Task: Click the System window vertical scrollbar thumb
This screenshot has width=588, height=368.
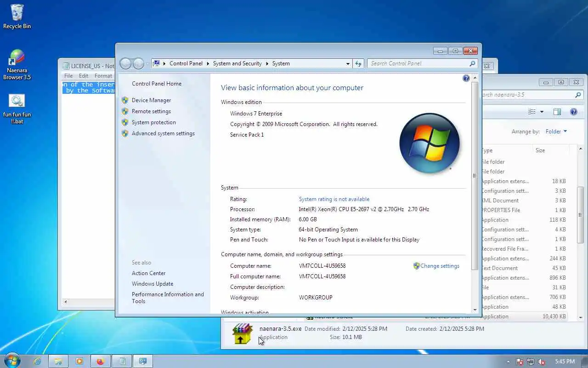Action: 475,176
